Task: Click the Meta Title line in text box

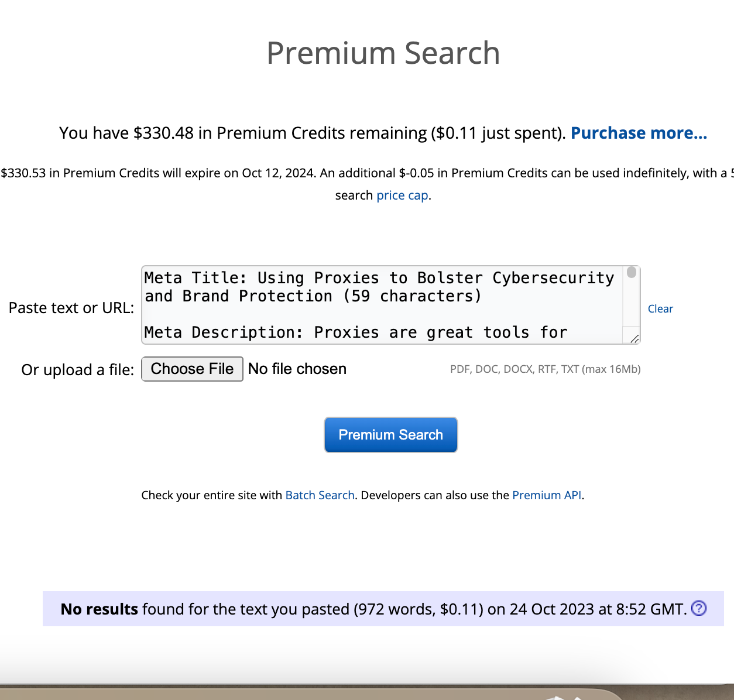Action: pyautogui.click(x=379, y=278)
